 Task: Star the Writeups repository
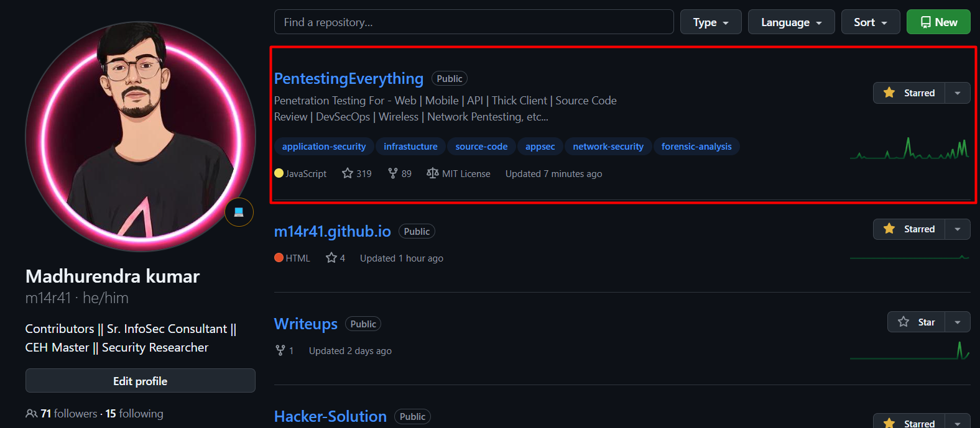pyautogui.click(x=916, y=322)
